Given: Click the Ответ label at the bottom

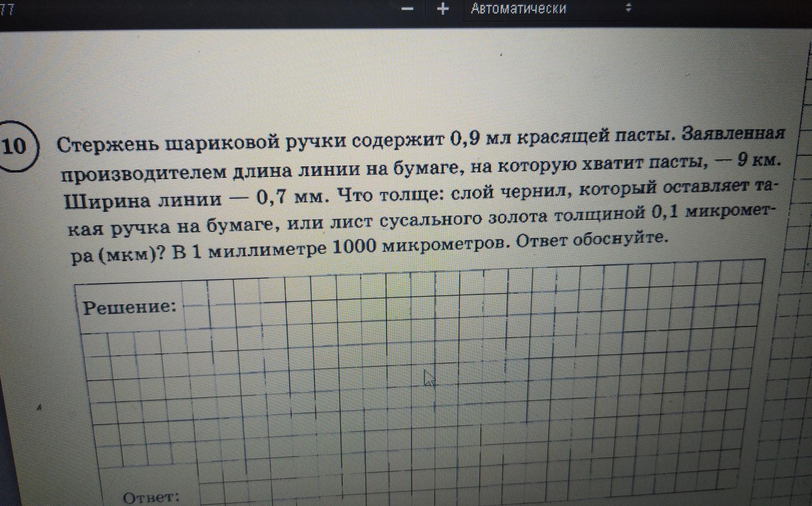Looking at the screenshot, I should (x=151, y=497).
